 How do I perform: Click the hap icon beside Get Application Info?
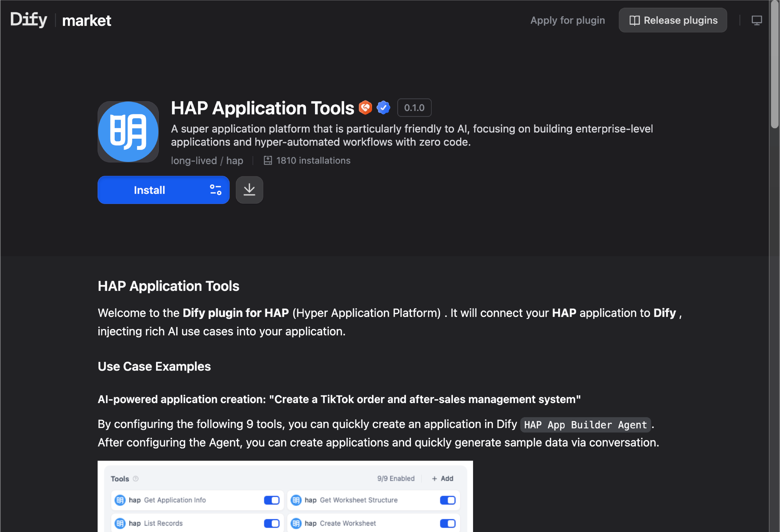point(120,500)
